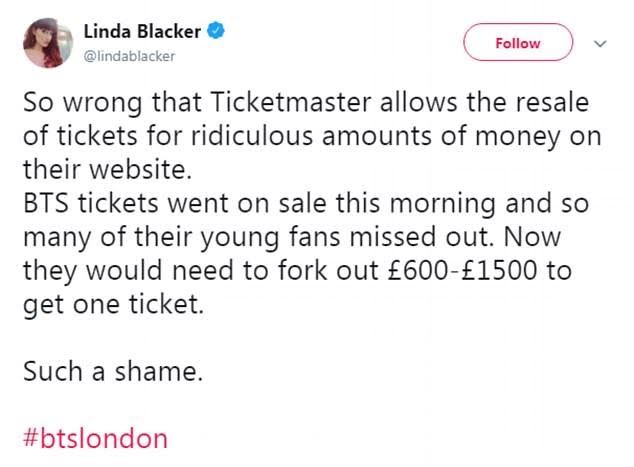Click the Follow button
The image size is (634, 467).
(x=518, y=42)
